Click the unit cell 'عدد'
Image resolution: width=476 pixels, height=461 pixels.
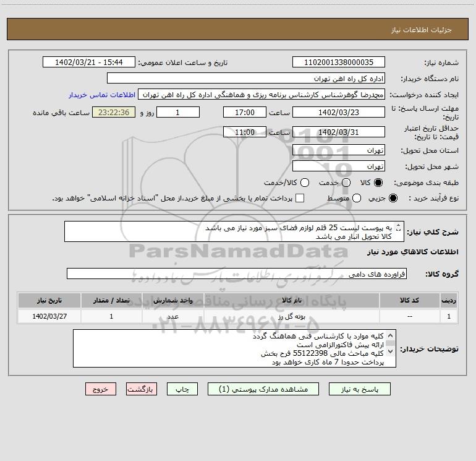point(173,316)
